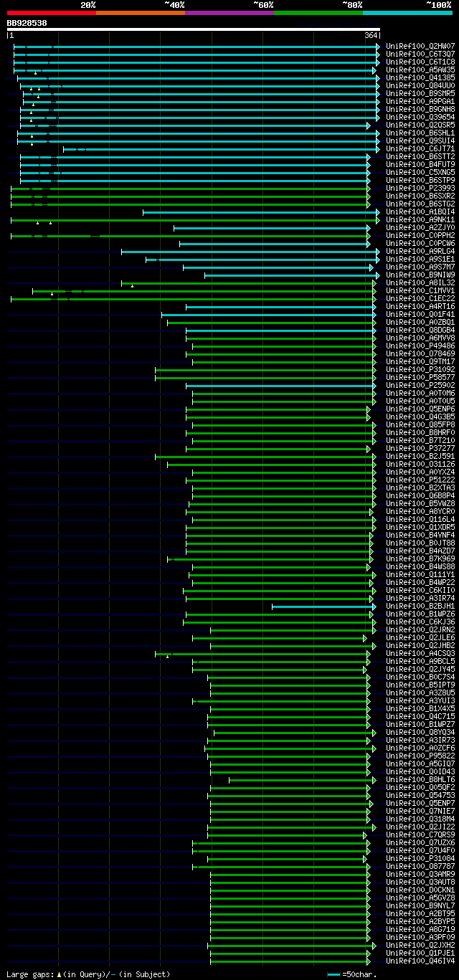The height and width of the screenshot is (980, 459).
Task: Click the green alignment bar of UniRef100_B8HLT6
Action: (302, 780)
